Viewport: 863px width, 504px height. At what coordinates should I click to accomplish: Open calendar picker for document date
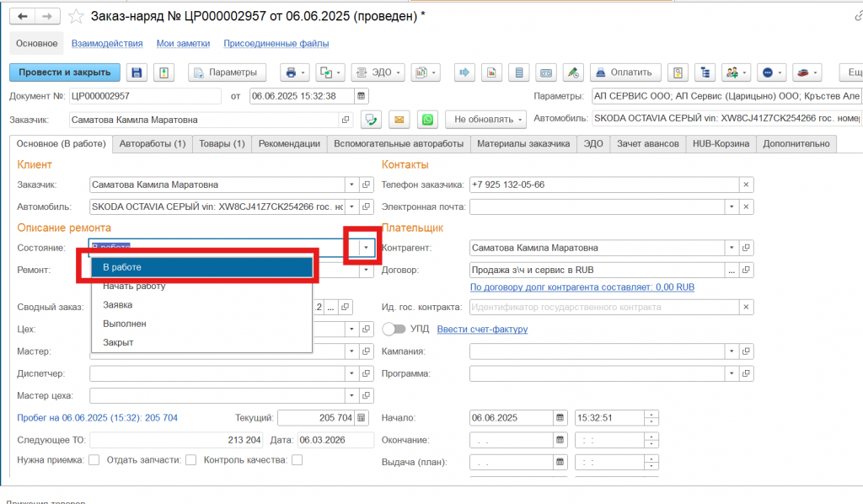click(362, 96)
